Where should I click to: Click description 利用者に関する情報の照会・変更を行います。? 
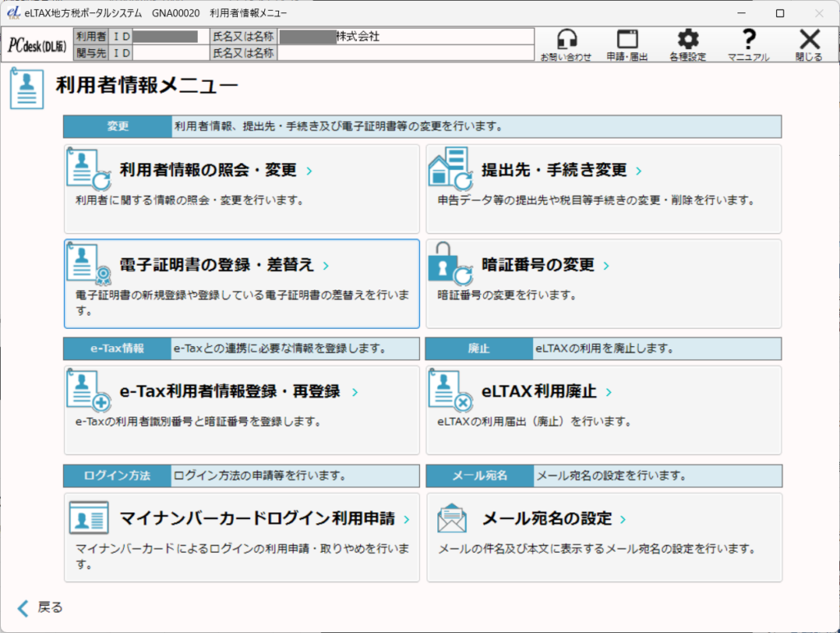point(190,200)
